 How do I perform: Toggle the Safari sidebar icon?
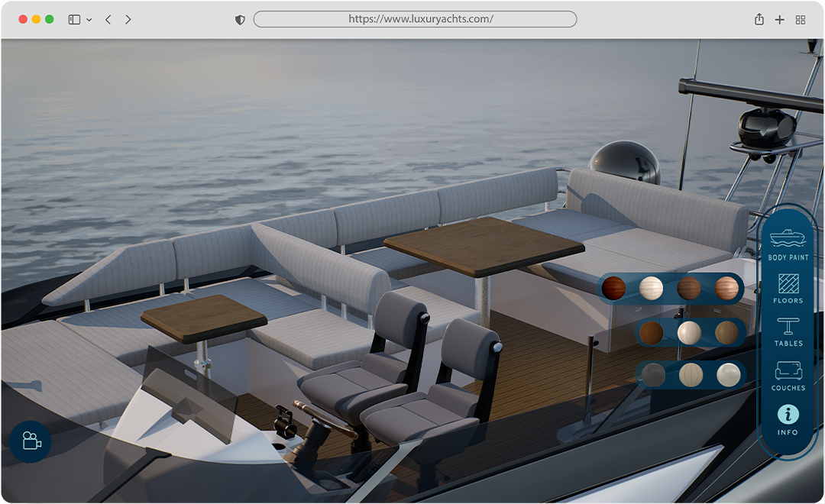(74, 19)
